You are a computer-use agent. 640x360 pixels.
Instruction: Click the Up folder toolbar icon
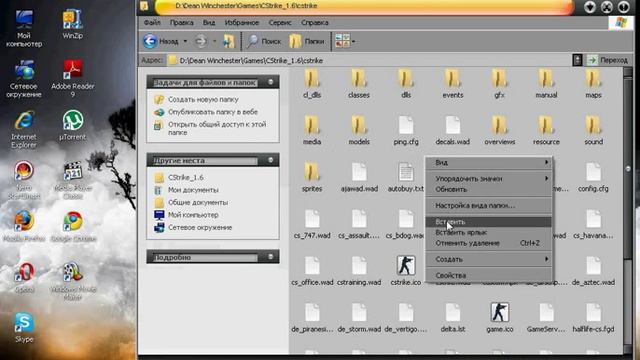(229, 41)
